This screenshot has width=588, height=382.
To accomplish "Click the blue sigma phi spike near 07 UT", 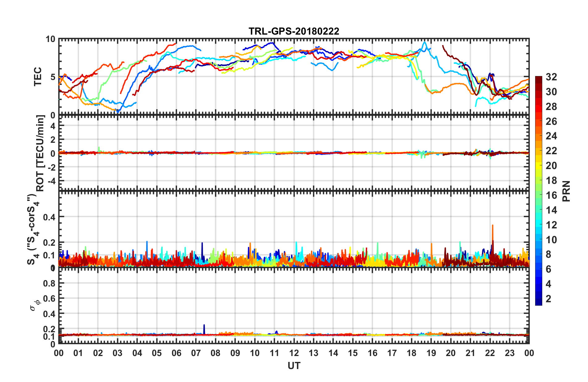I will [204, 329].
